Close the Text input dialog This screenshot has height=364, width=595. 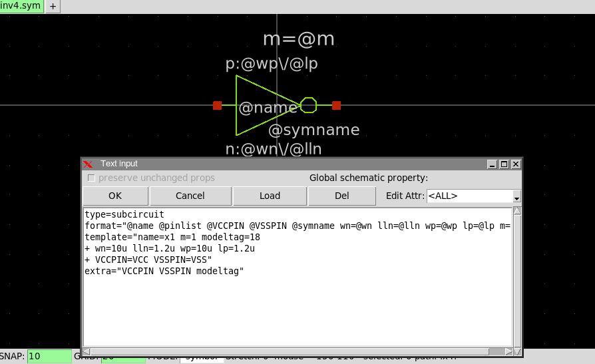point(516,164)
